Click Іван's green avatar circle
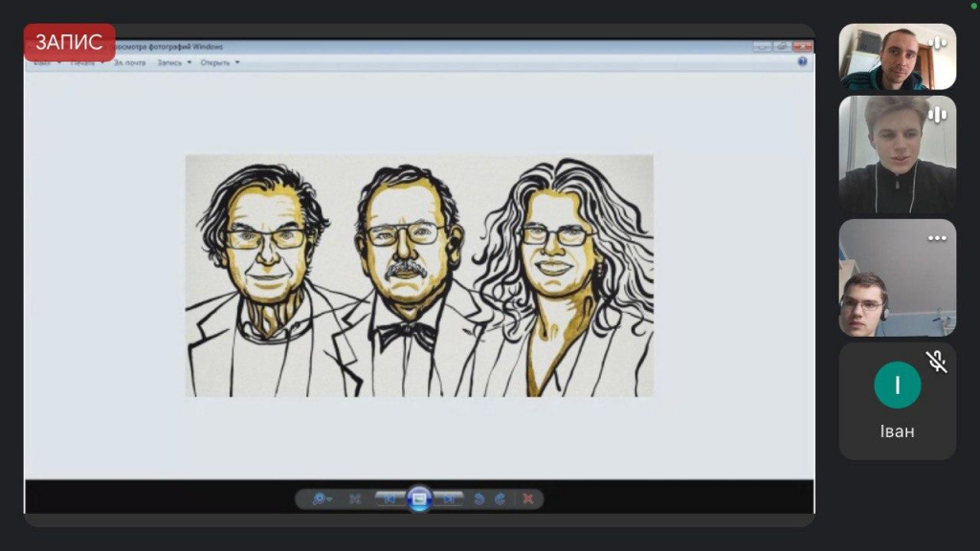980x551 pixels. [898, 385]
